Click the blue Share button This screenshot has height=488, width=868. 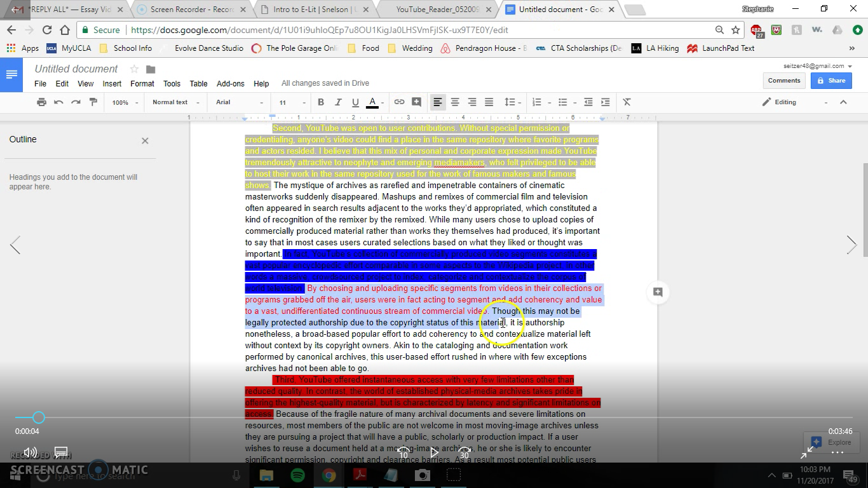pyautogui.click(x=832, y=81)
